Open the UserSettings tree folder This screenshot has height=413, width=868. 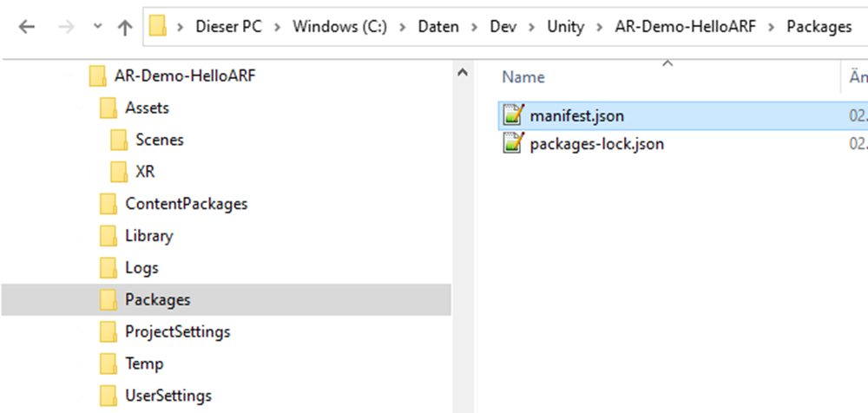tap(168, 396)
